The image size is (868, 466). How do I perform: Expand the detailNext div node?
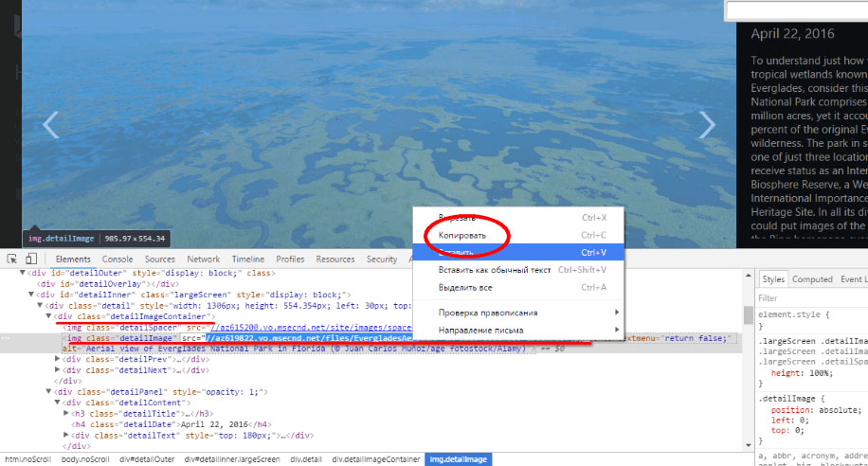(x=58, y=370)
